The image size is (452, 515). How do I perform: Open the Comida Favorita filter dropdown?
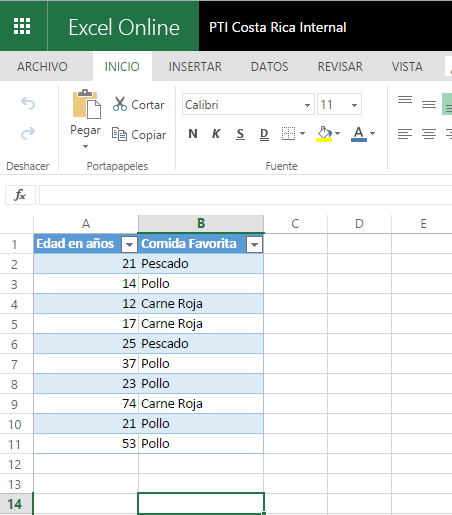tap(254, 245)
